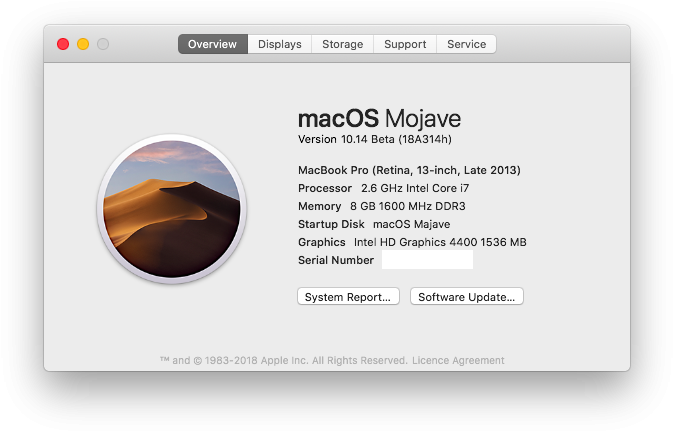Click the macOS Mojave desert logo

pos(172,209)
